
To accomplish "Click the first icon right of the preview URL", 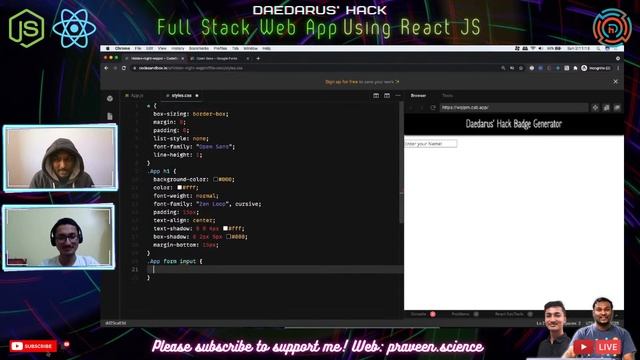I will [x=596, y=108].
